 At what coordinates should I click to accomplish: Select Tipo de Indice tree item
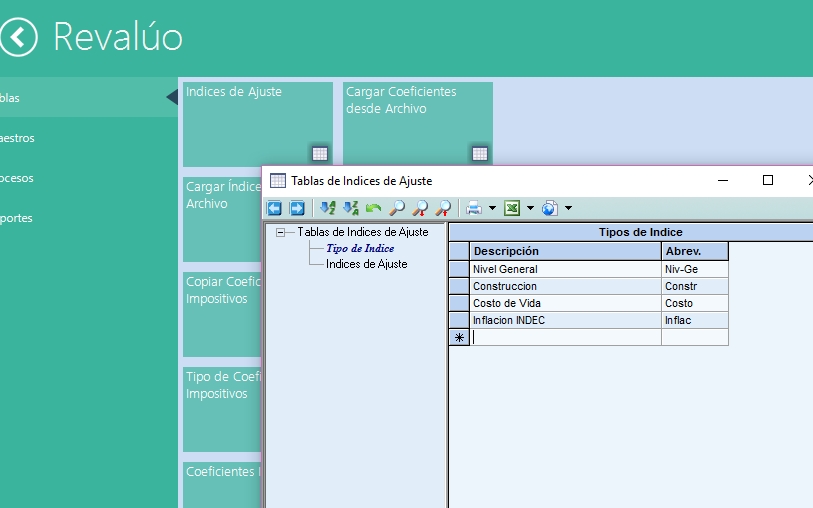pyautogui.click(x=360, y=248)
